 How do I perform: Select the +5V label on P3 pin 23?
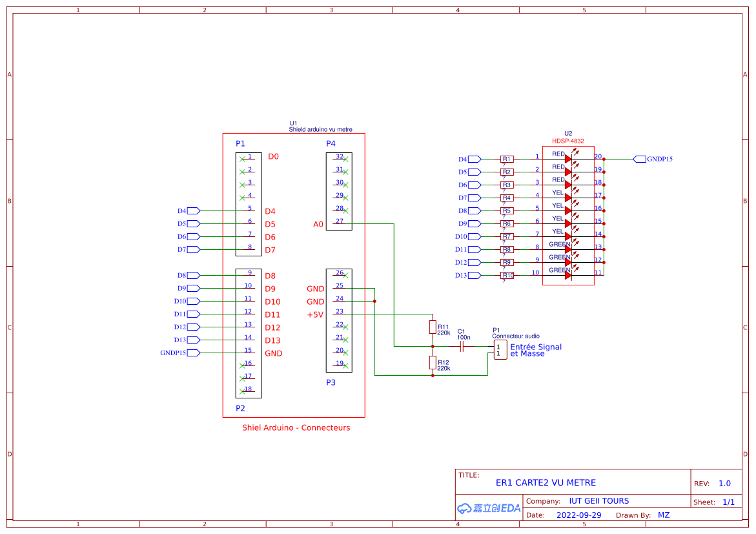pyautogui.click(x=314, y=314)
